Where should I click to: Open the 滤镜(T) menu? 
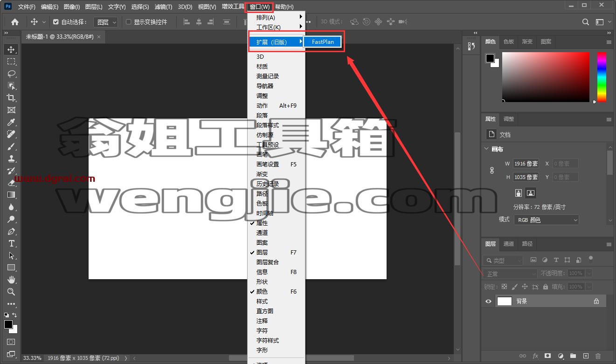coord(163,7)
